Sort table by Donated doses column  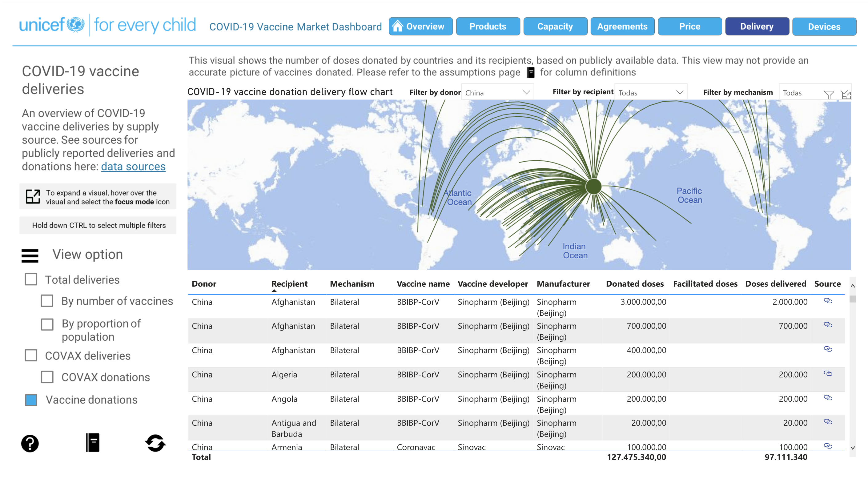click(x=634, y=284)
